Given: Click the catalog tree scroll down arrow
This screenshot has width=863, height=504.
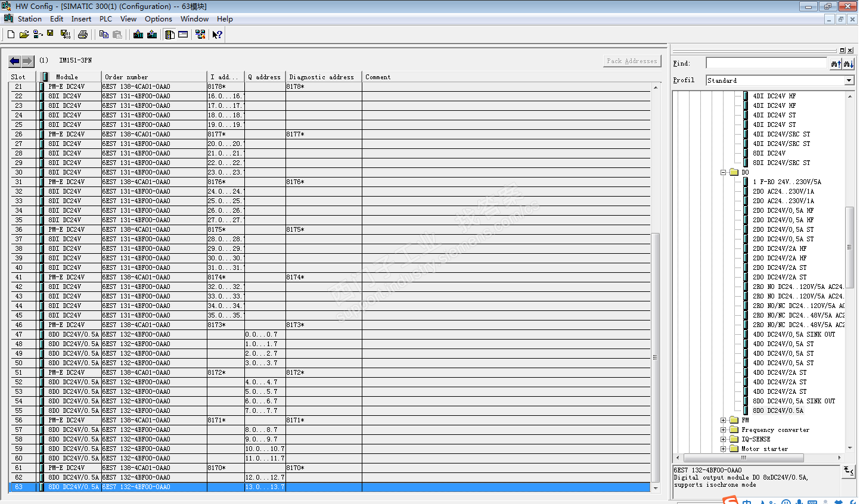Looking at the screenshot, I should coord(849,448).
